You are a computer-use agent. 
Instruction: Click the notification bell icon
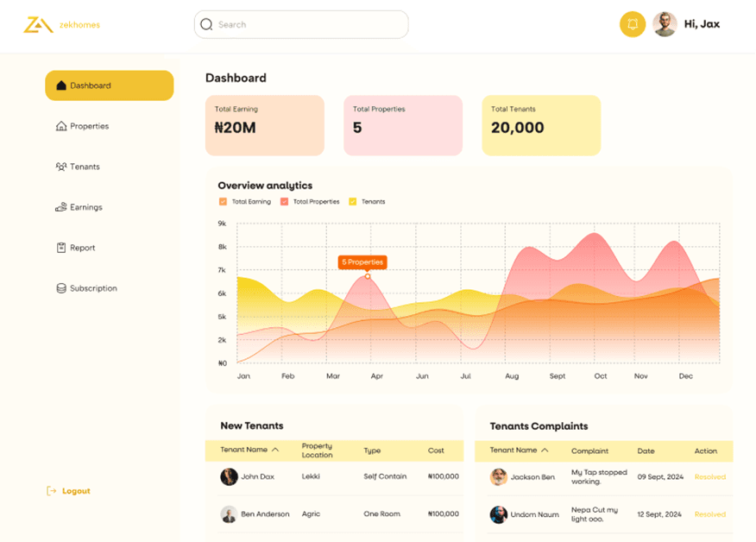[x=632, y=24]
